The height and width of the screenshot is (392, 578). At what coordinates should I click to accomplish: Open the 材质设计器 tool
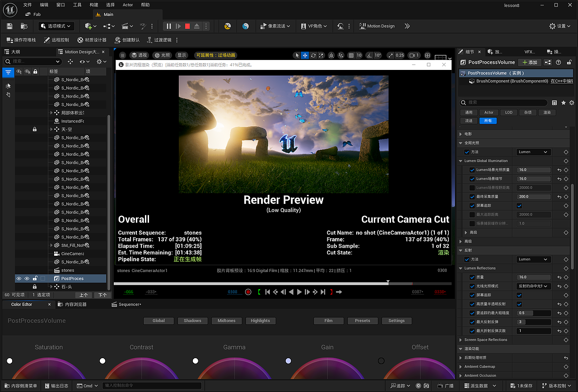(92, 40)
